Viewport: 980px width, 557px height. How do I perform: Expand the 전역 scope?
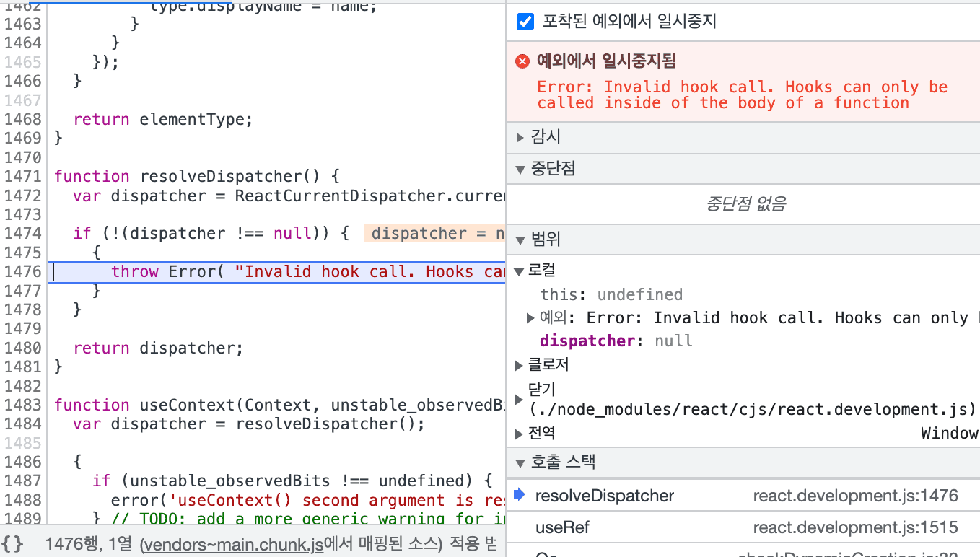tap(520, 434)
